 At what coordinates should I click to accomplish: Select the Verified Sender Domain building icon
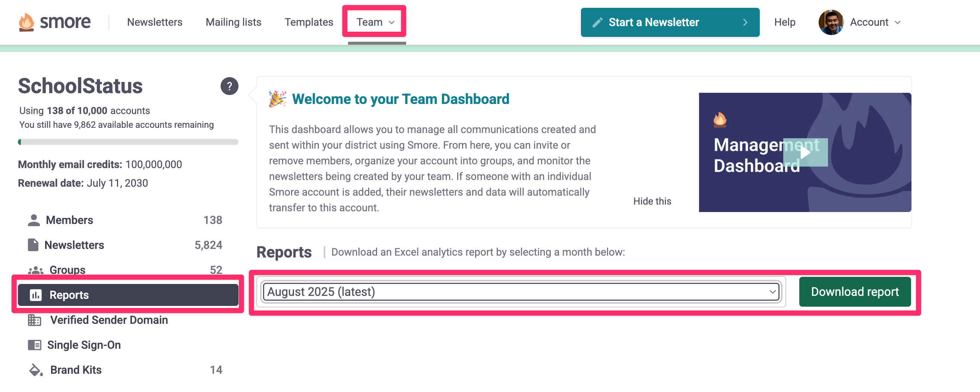pos(34,320)
